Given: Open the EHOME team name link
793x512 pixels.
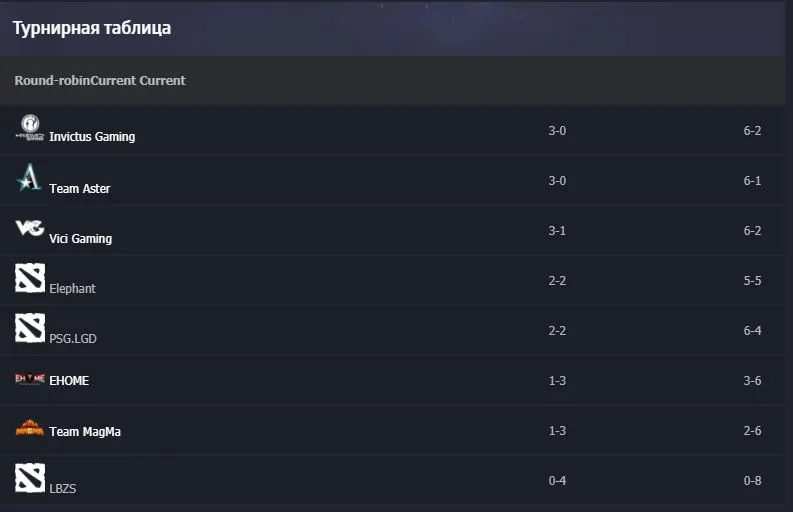Looking at the screenshot, I should [x=69, y=380].
